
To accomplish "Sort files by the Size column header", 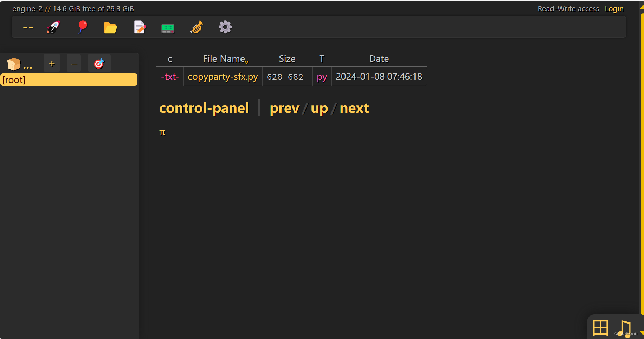I will [x=287, y=58].
